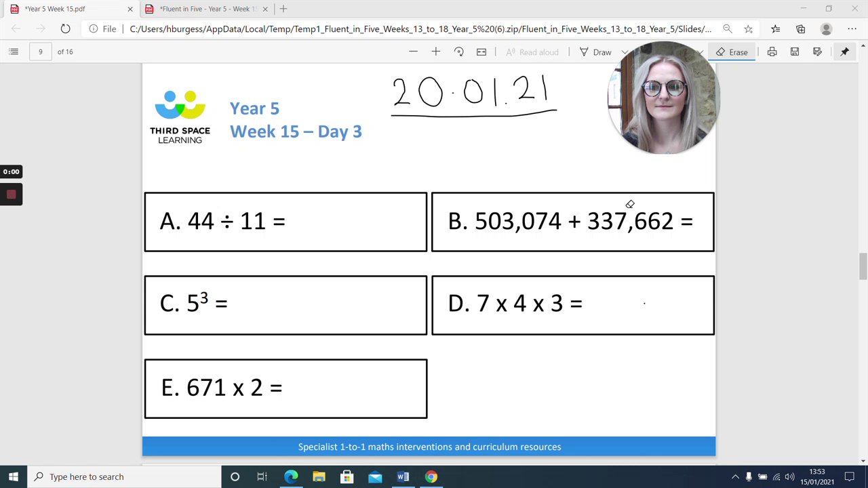Click the 0:00 recording timer
This screenshot has height=488, width=868.
point(11,171)
